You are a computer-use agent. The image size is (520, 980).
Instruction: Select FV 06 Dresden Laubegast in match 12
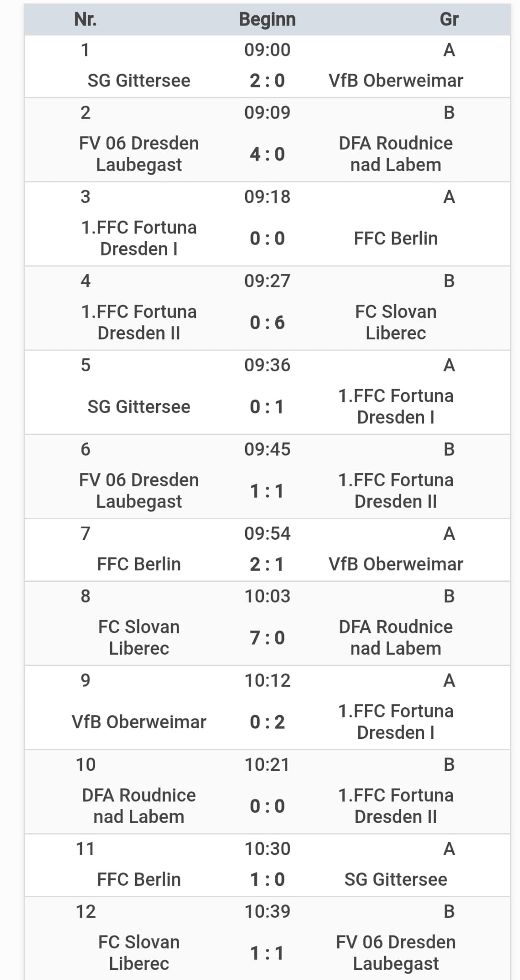396,953
